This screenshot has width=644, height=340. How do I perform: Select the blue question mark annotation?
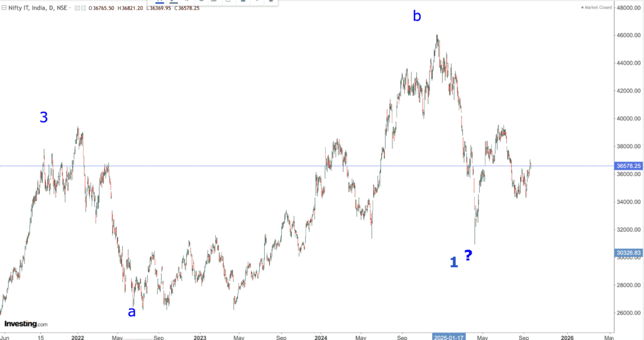pos(468,255)
